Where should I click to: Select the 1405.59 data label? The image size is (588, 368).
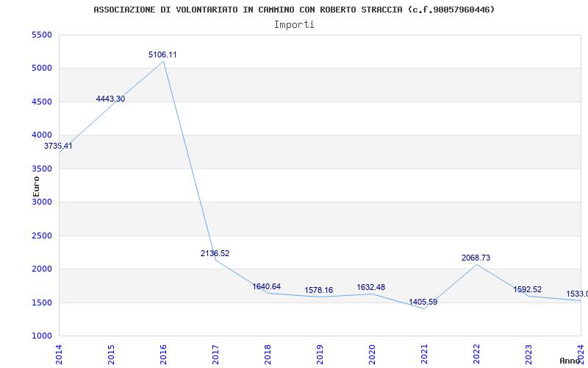tap(423, 302)
